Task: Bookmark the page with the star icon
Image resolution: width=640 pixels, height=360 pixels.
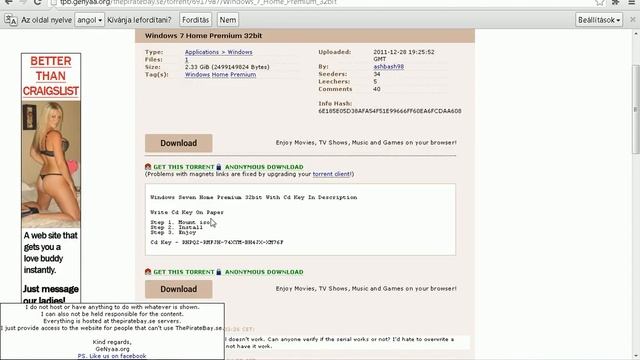Action: [600, 2]
